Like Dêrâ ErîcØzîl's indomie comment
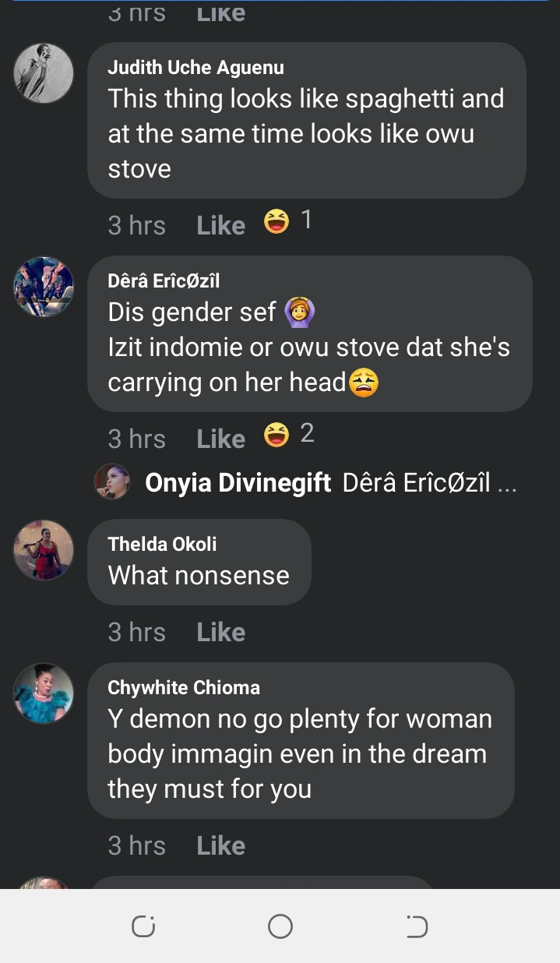Viewport: 560px width, 963px height. [220, 439]
